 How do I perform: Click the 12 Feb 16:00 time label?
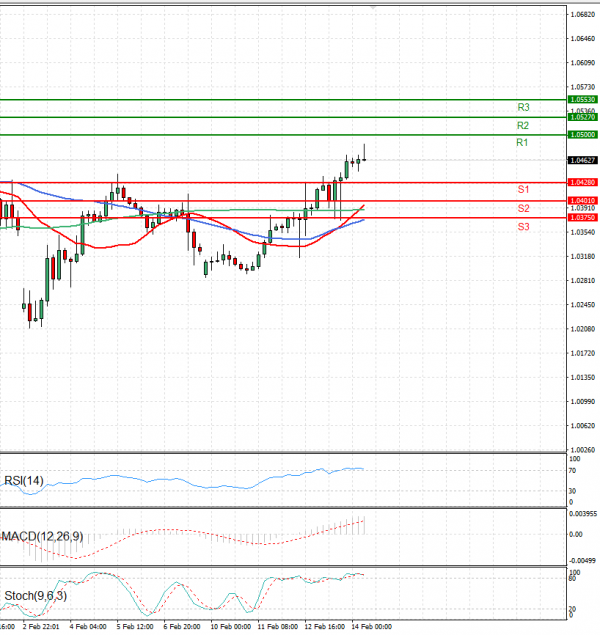324,626
